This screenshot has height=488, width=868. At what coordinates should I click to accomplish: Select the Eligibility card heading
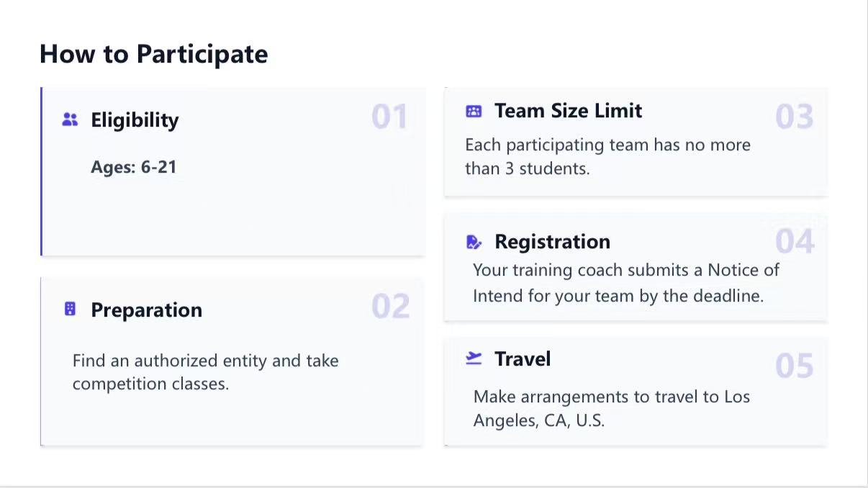click(x=135, y=120)
